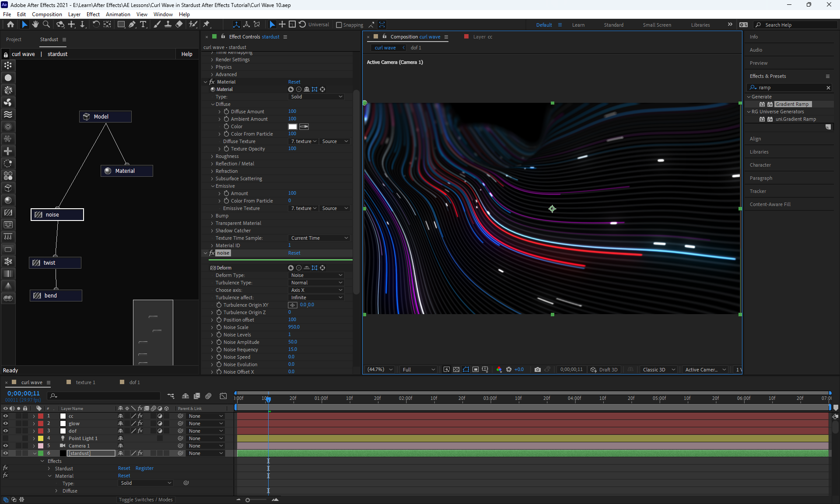
Task: Click Reset next to Material effect
Action: pyautogui.click(x=294, y=82)
